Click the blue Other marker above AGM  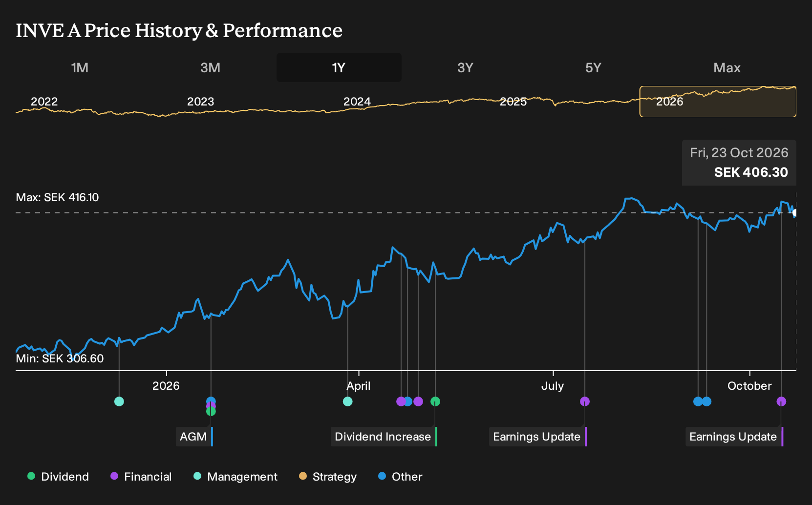coord(211,401)
